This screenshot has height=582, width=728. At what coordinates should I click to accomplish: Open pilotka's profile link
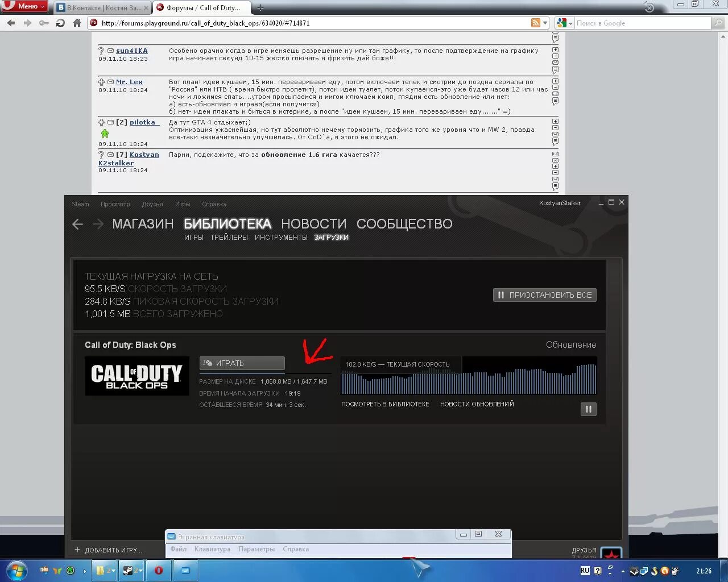(x=144, y=122)
